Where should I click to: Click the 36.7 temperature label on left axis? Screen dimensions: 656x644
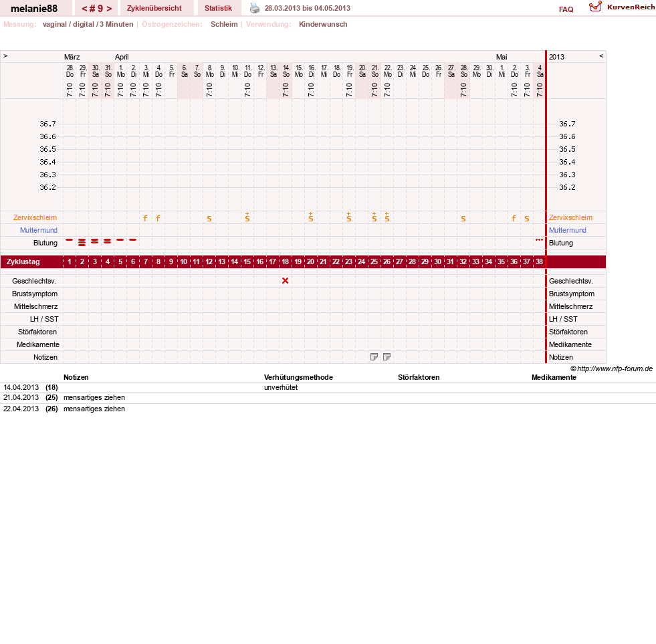click(47, 124)
